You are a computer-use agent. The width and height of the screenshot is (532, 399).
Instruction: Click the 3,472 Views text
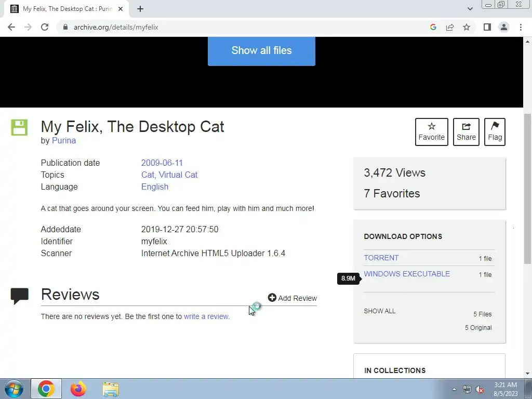tap(395, 172)
